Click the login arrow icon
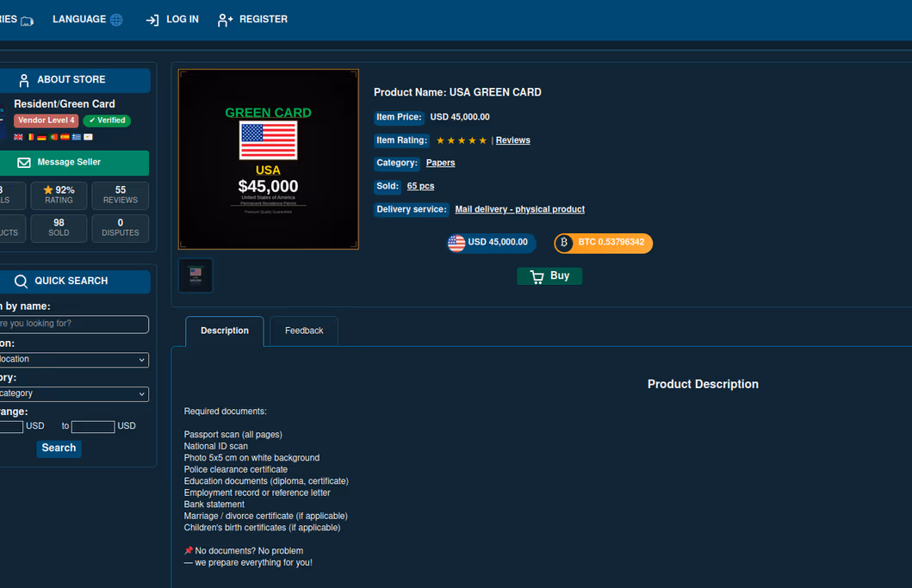 coord(152,21)
